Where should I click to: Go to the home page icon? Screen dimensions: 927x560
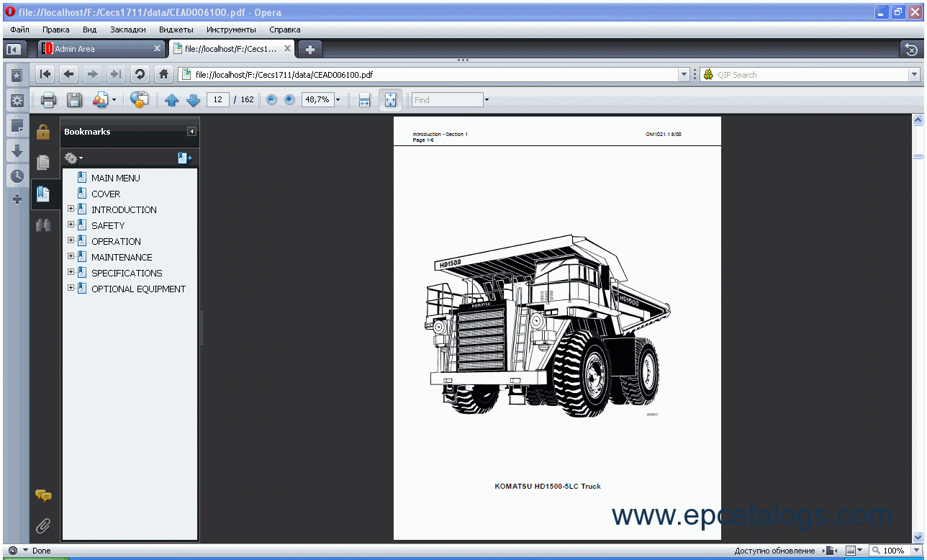[164, 74]
